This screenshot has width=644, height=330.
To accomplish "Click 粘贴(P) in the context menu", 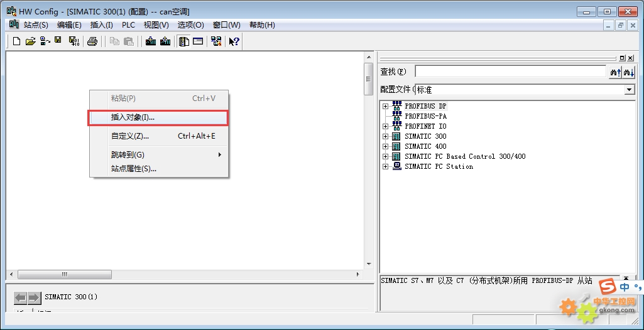I will tap(159, 98).
